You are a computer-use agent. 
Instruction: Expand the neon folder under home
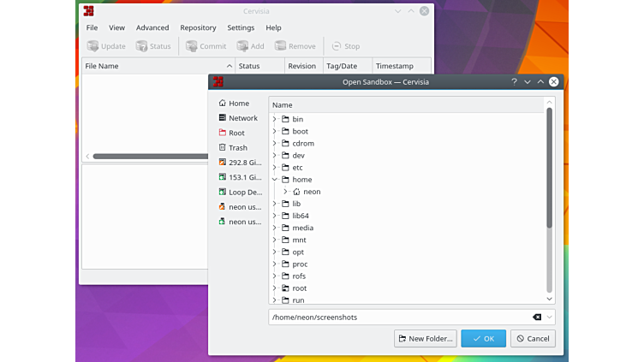286,192
